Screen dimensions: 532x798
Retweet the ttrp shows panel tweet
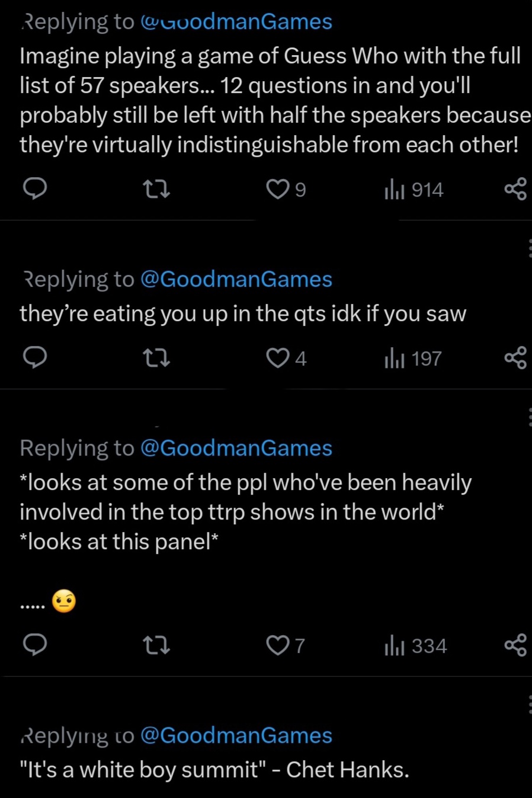pos(157,645)
